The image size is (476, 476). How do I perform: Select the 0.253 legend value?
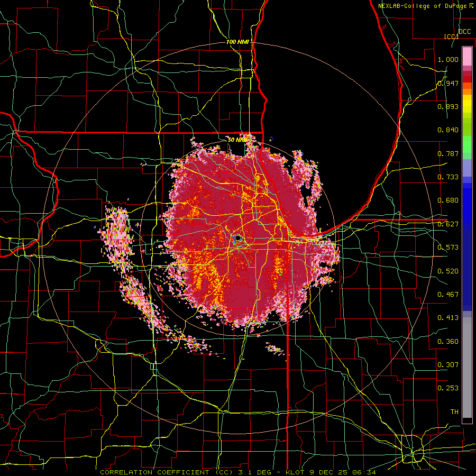tap(448, 388)
